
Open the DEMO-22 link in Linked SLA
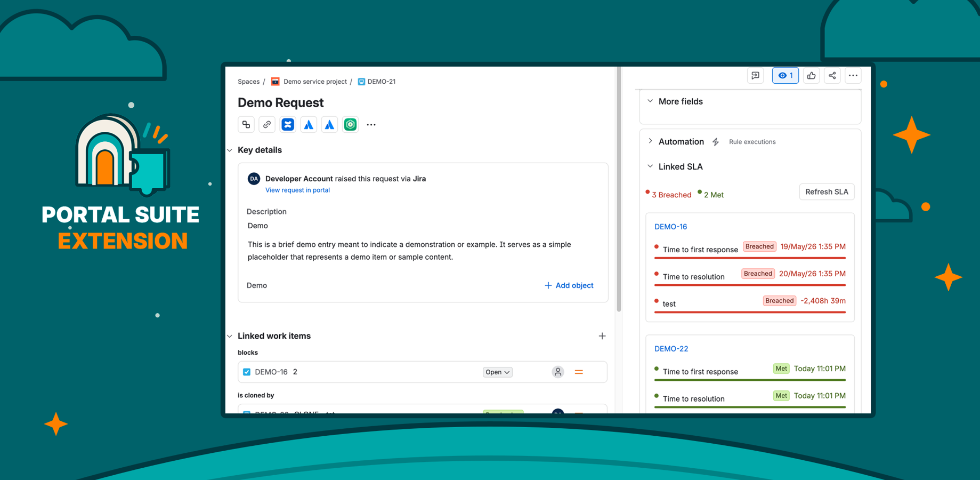671,349
